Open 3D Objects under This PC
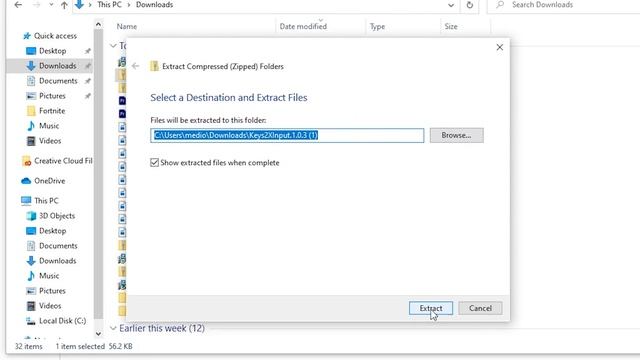640x360 pixels. [57, 216]
